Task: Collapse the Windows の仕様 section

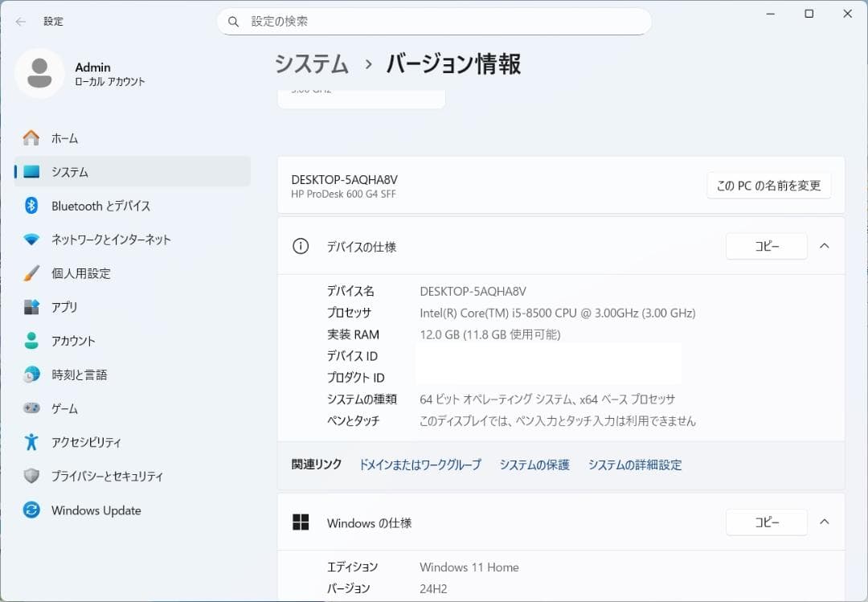Action: click(x=824, y=522)
